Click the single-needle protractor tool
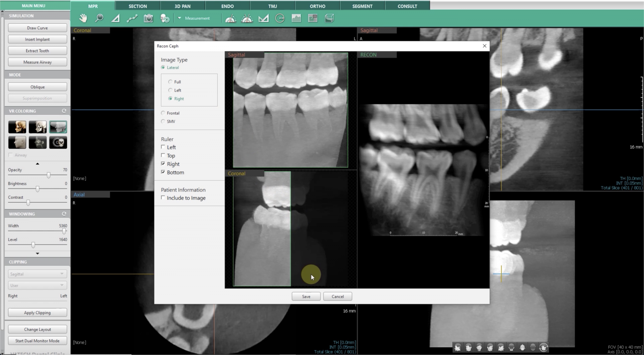The image size is (644, 355). pyautogui.click(x=231, y=18)
